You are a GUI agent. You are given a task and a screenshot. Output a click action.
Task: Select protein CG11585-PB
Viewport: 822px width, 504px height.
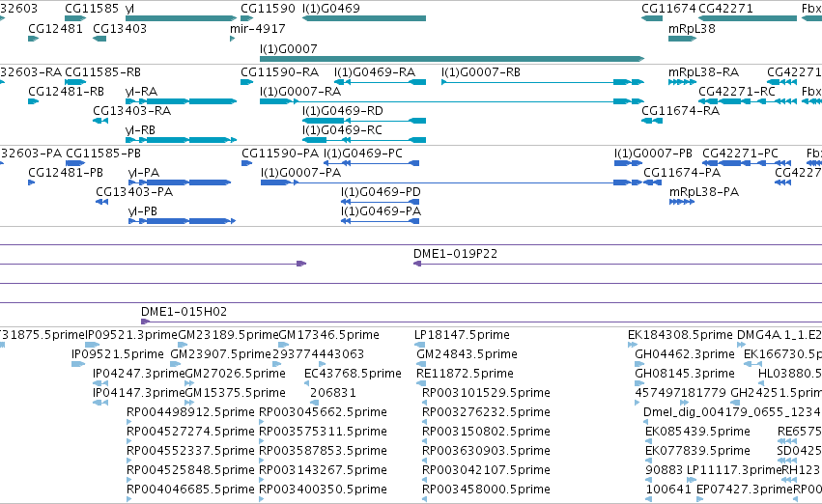103,153
